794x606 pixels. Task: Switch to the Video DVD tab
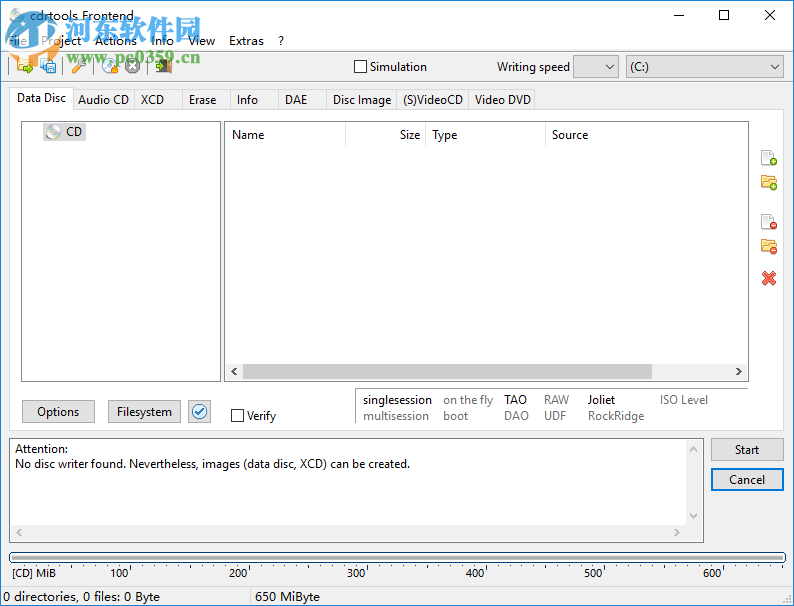(x=502, y=100)
